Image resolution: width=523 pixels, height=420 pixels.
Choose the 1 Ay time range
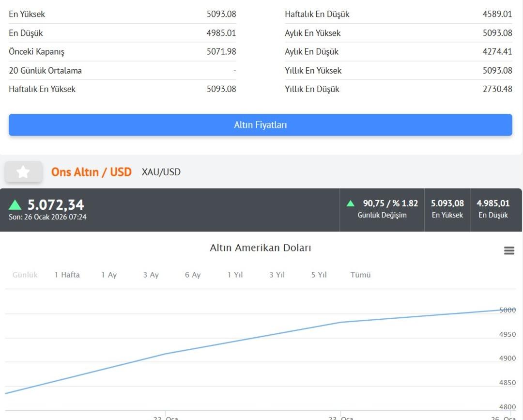pyautogui.click(x=109, y=275)
